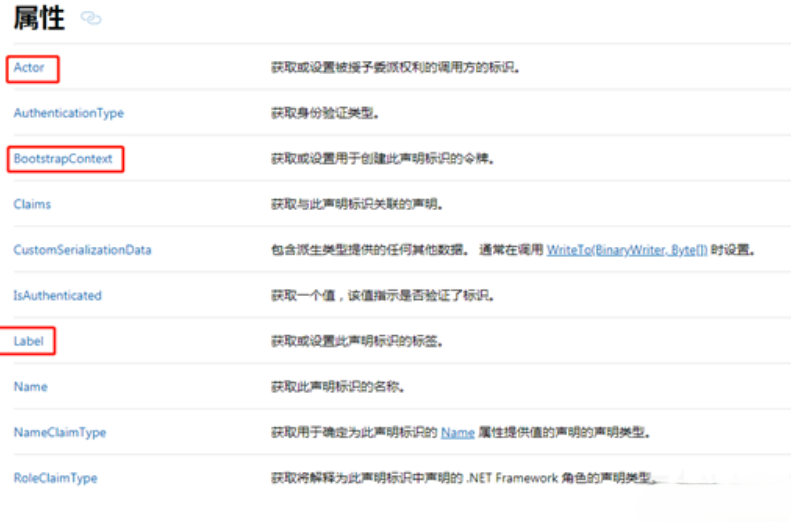
Task: Click the description text for the Label row
Action: [356, 341]
